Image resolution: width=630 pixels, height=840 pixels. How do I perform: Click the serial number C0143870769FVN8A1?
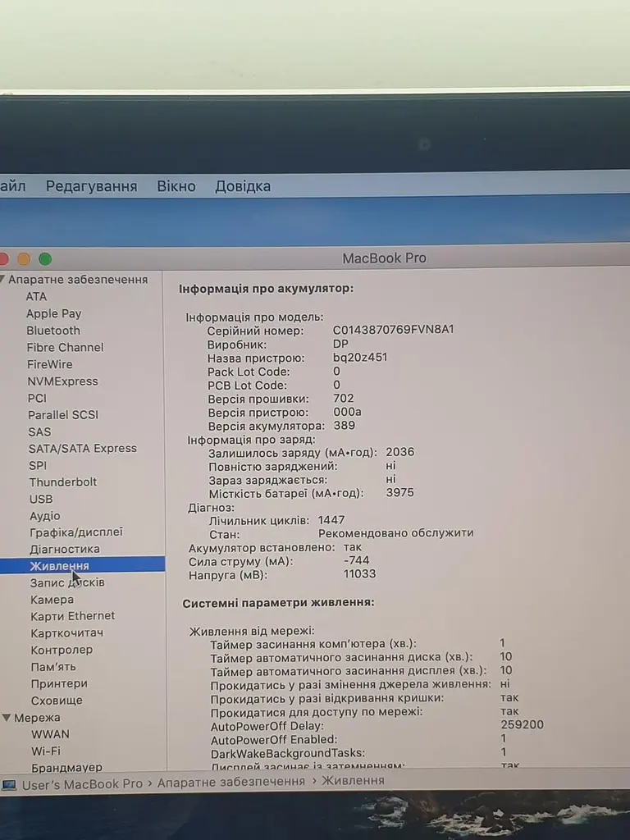[x=393, y=330]
